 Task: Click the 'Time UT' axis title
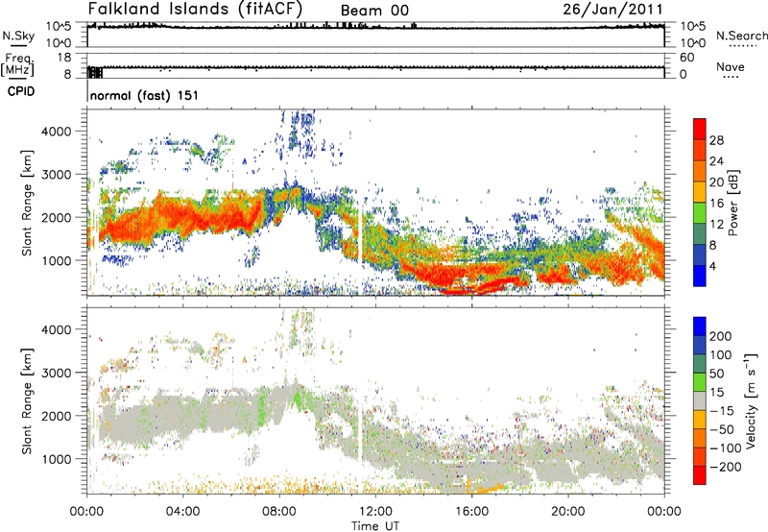pos(375,525)
